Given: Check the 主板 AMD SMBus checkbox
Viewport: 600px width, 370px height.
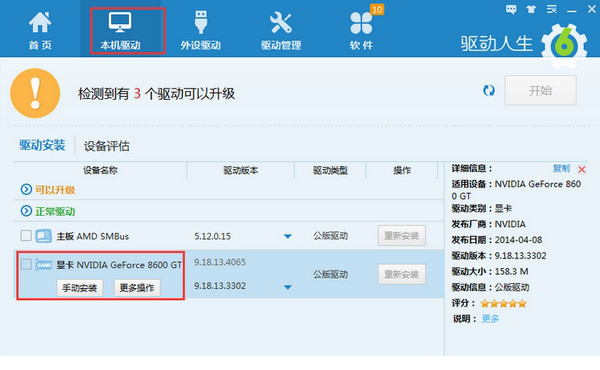Looking at the screenshot, I should click(x=26, y=235).
